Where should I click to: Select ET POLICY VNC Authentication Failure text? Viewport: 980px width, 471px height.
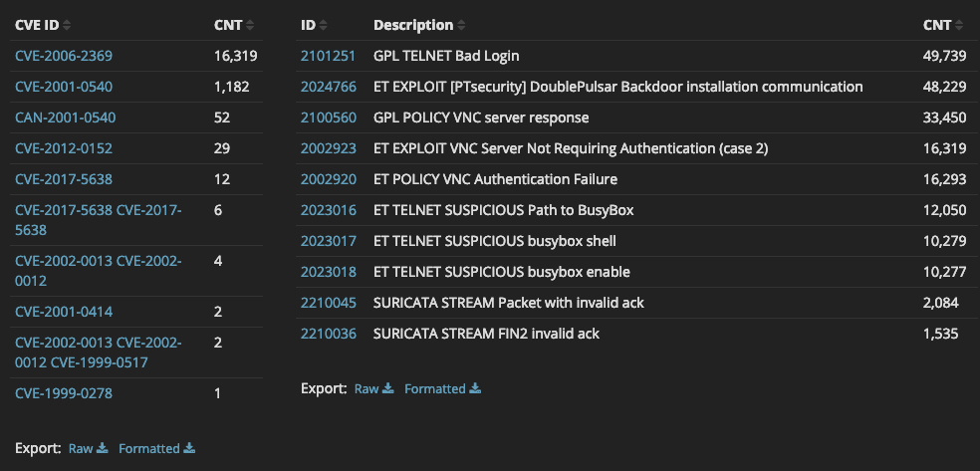click(x=496, y=179)
